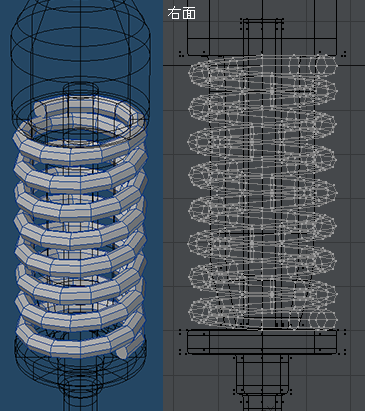
Task: Pick the narrow bottom shaft in right view
Action: [262, 403]
